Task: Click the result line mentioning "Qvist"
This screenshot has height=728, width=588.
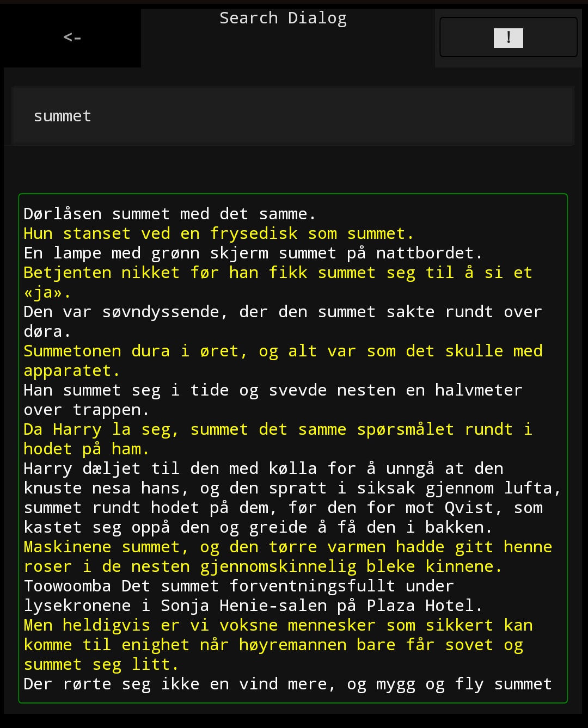Action: [x=283, y=508]
